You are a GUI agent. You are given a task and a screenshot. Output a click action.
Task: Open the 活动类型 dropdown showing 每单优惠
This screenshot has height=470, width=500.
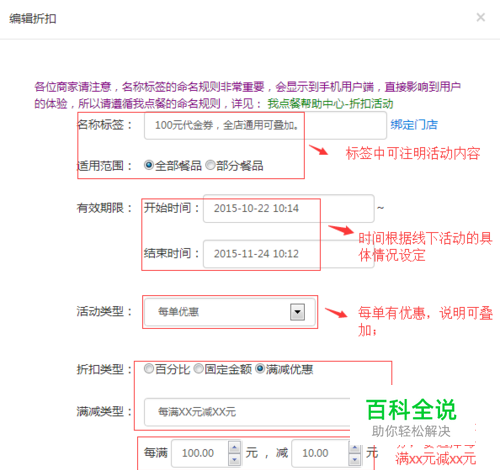coord(230,312)
